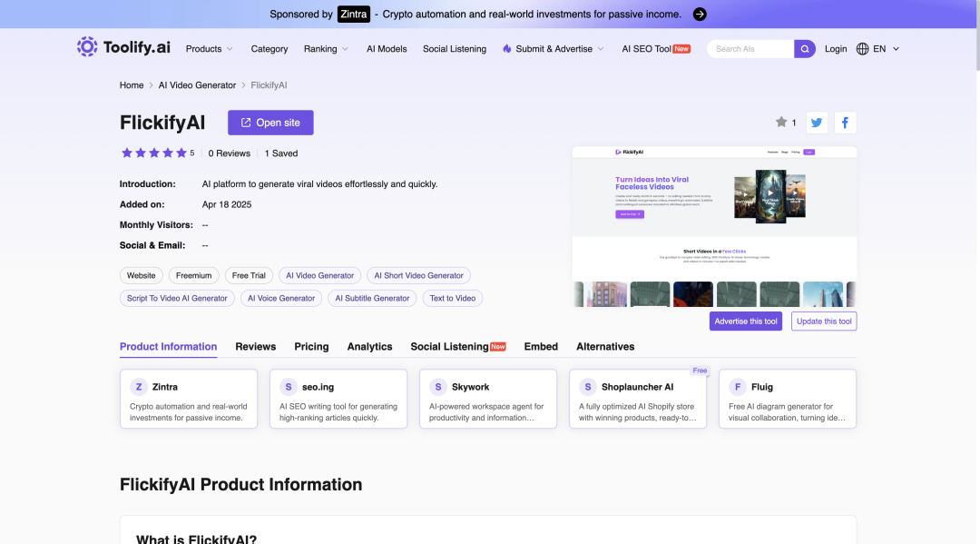
Task: Click the 1 Saved text
Action: [x=281, y=153]
